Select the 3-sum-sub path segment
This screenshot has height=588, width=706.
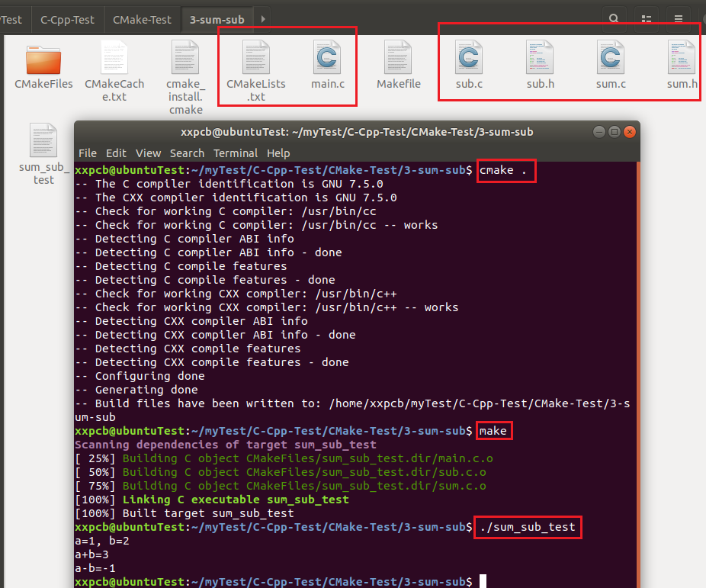tap(217, 20)
